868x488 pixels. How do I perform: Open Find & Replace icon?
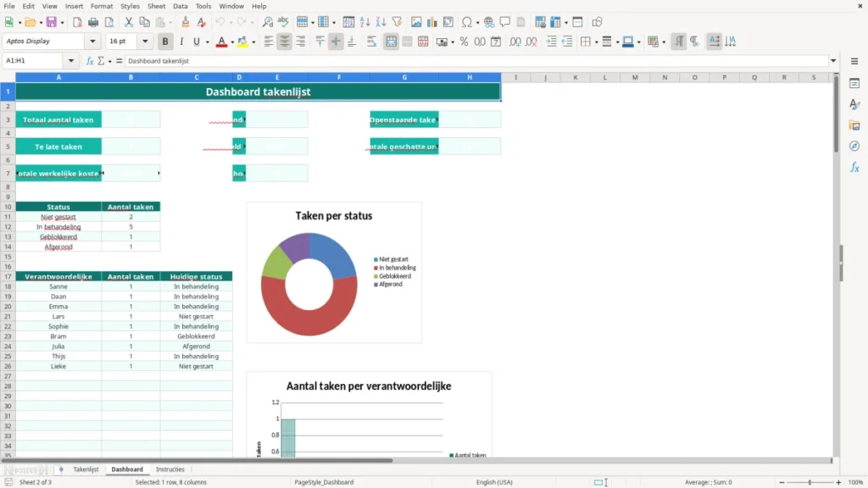click(x=267, y=22)
